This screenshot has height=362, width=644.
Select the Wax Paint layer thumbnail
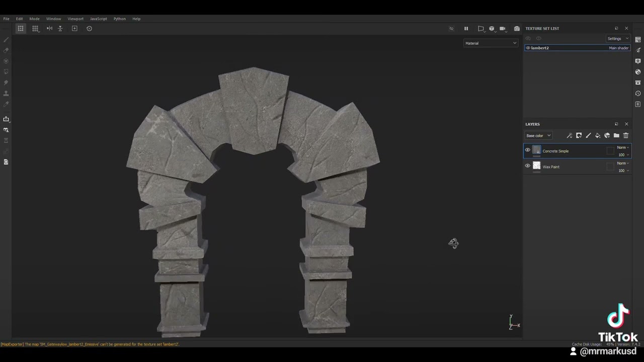536,166
